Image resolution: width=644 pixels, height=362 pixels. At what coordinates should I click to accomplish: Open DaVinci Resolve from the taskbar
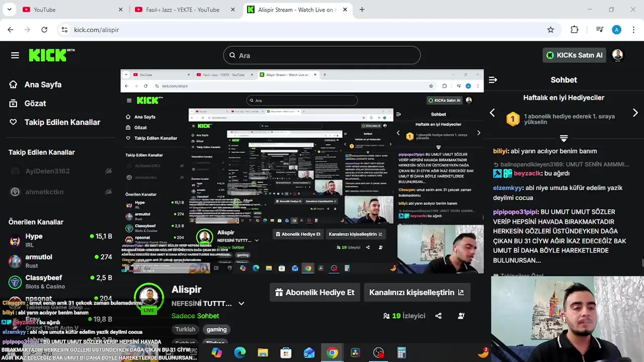355,353
